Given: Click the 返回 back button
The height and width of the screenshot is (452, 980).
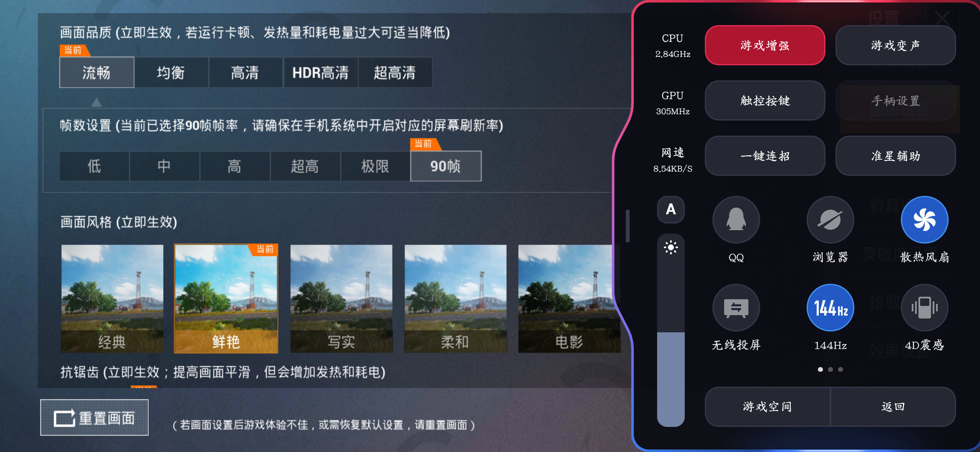Looking at the screenshot, I should pyautogui.click(x=893, y=406).
